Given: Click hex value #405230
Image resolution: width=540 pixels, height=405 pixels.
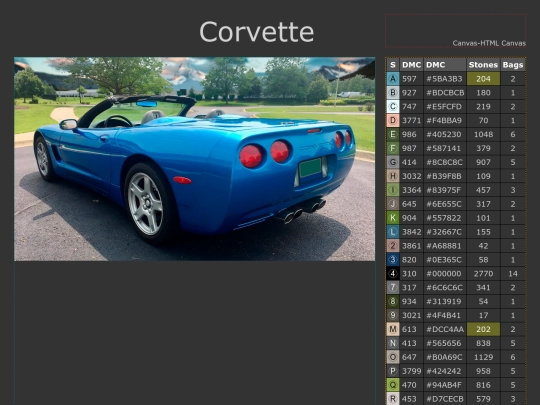Looking at the screenshot, I should click(444, 134).
